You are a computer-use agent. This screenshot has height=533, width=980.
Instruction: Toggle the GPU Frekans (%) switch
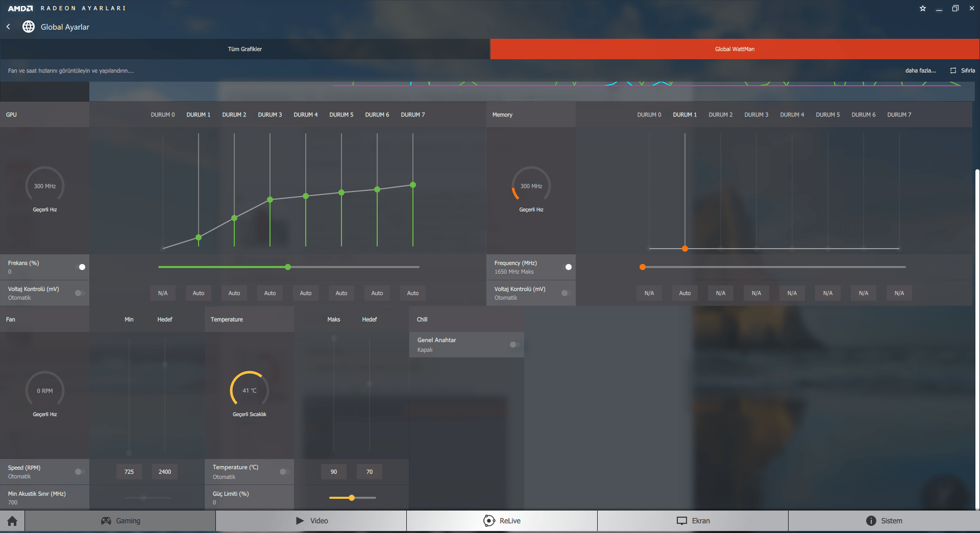(x=80, y=267)
